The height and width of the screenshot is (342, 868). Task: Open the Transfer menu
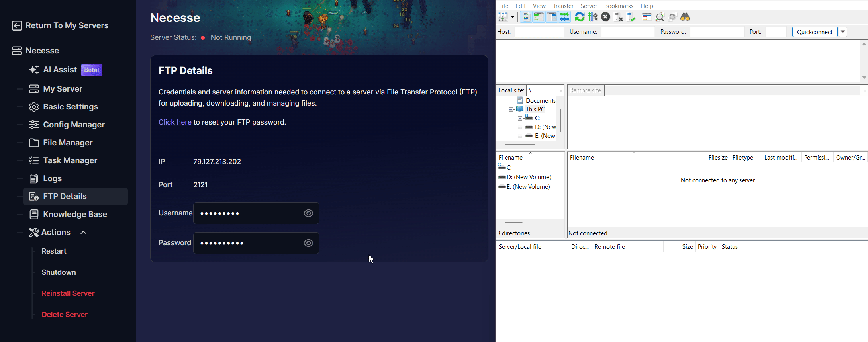pos(563,6)
